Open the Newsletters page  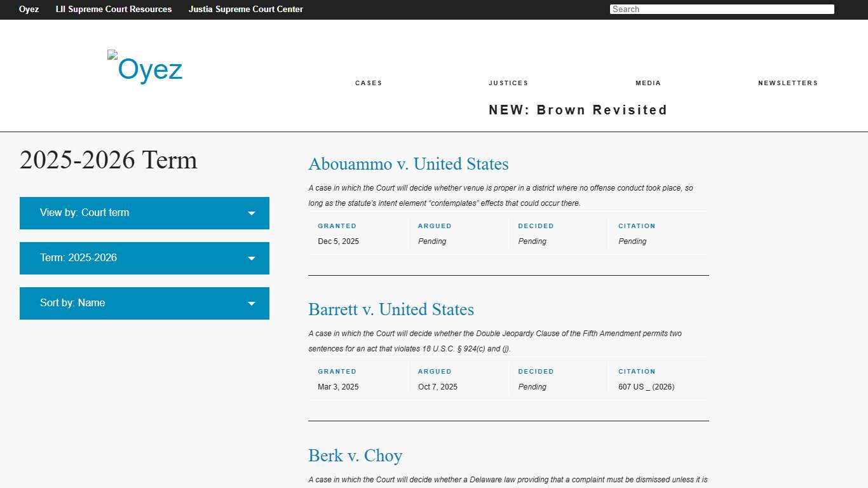point(788,83)
